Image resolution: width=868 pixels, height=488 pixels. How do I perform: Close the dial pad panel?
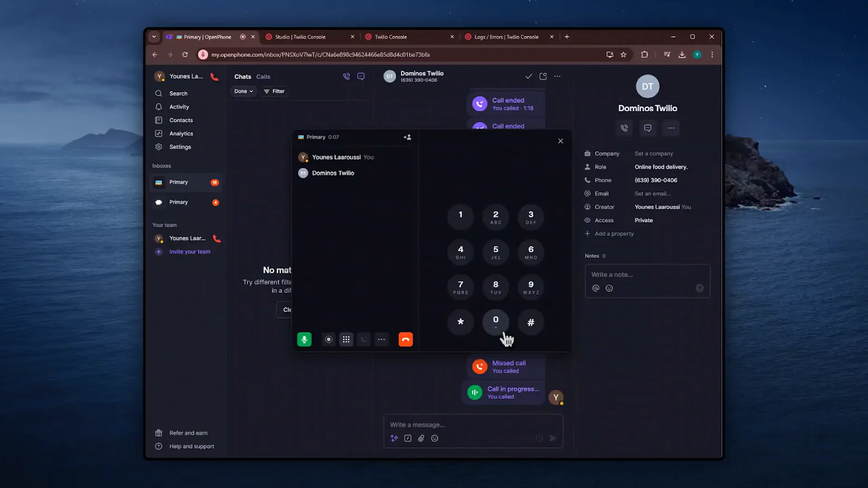click(x=560, y=141)
